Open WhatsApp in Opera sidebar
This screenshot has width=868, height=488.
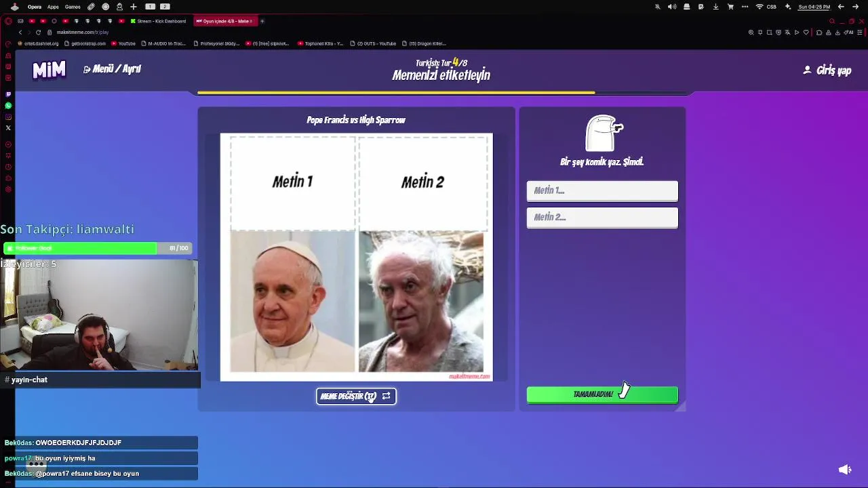click(8, 106)
